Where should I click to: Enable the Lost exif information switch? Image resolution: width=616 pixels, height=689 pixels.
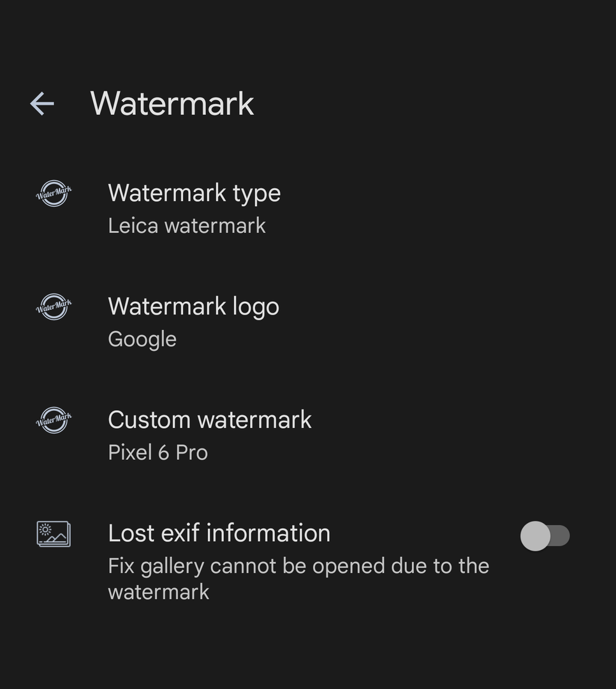[545, 536]
